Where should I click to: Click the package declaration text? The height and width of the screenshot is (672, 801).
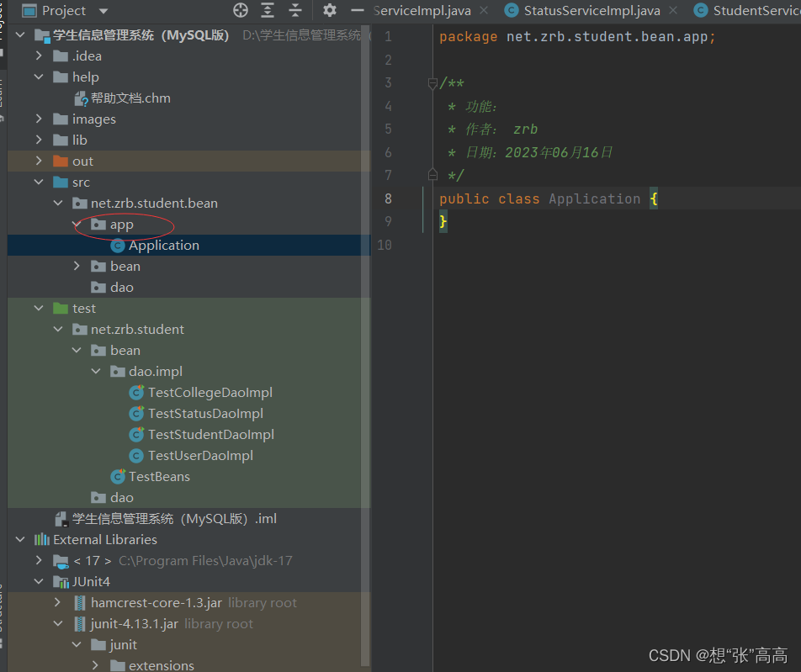577,37
